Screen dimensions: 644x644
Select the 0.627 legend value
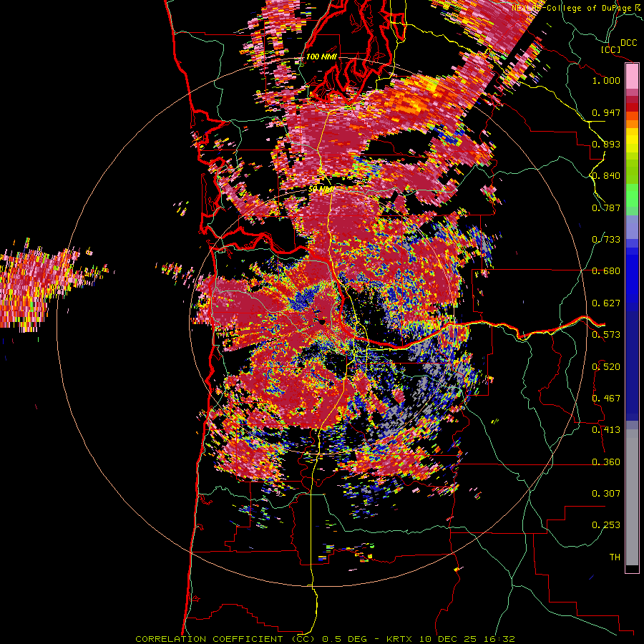pyautogui.click(x=606, y=303)
